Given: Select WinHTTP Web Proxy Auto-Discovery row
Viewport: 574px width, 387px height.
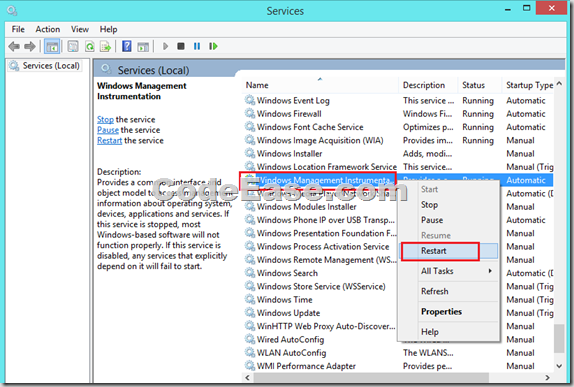Looking at the screenshot, I should 398,326.
